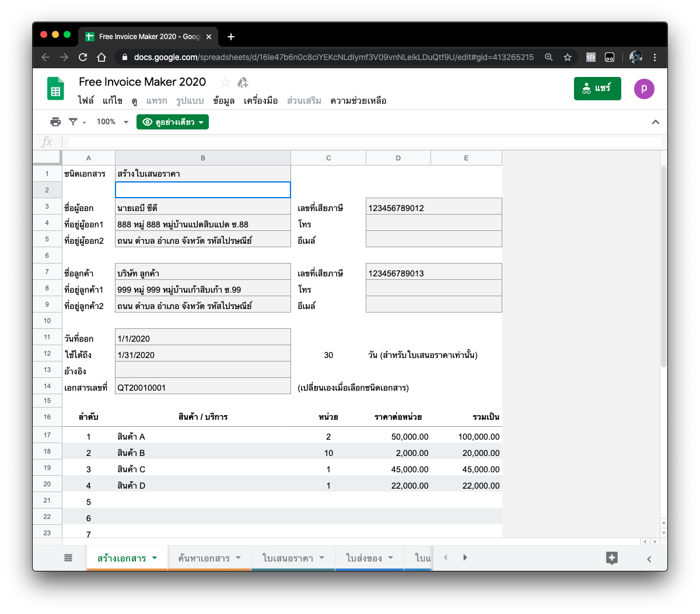Select row 16 header

pyautogui.click(x=47, y=417)
